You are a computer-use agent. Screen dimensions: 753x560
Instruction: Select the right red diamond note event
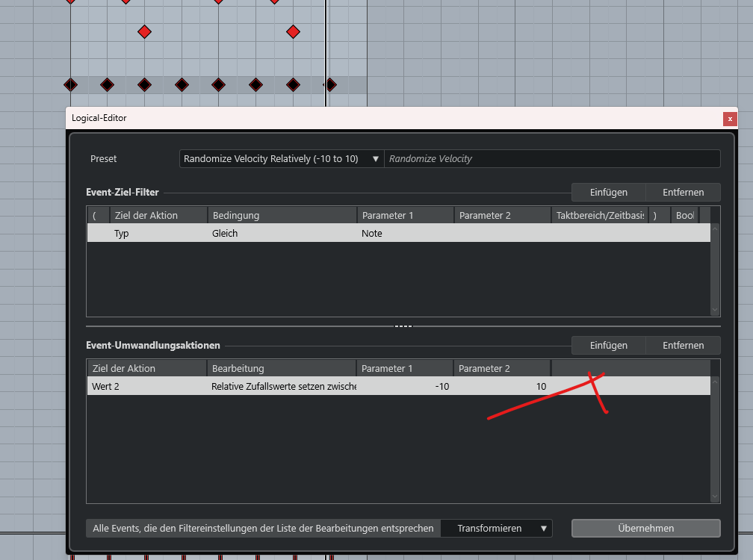coord(293,31)
